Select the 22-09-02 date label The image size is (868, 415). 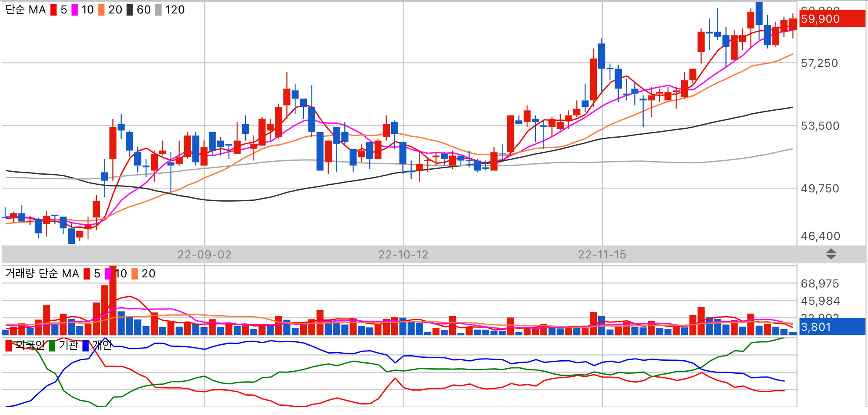coord(204,255)
